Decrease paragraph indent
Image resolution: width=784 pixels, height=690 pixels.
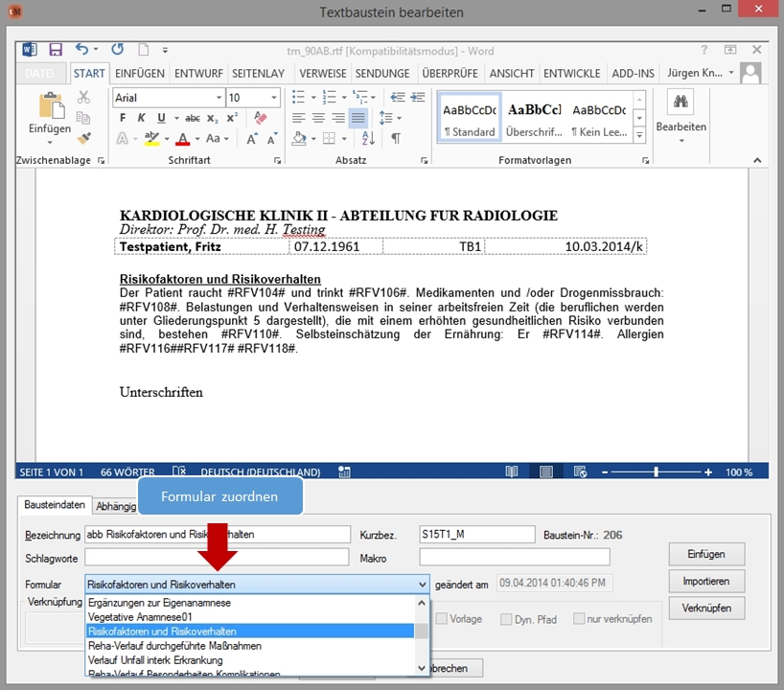coord(398,97)
